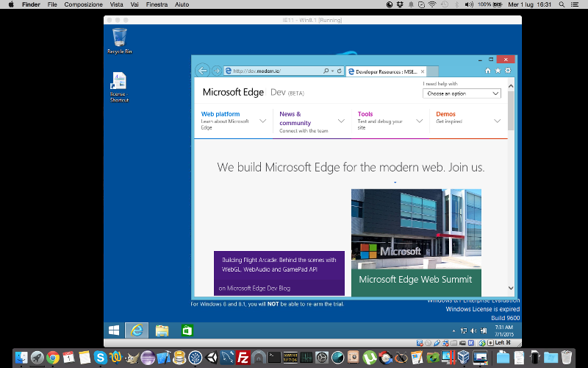Open Unity from the Dock
Screen dimensions: 588x368
click(212, 358)
